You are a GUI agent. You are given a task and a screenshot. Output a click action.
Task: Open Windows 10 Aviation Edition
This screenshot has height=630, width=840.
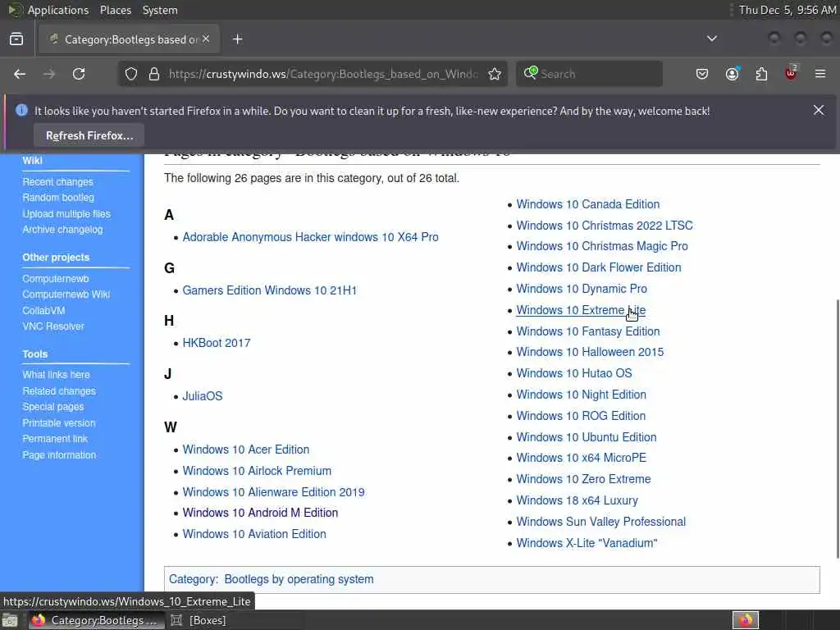click(x=254, y=534)
